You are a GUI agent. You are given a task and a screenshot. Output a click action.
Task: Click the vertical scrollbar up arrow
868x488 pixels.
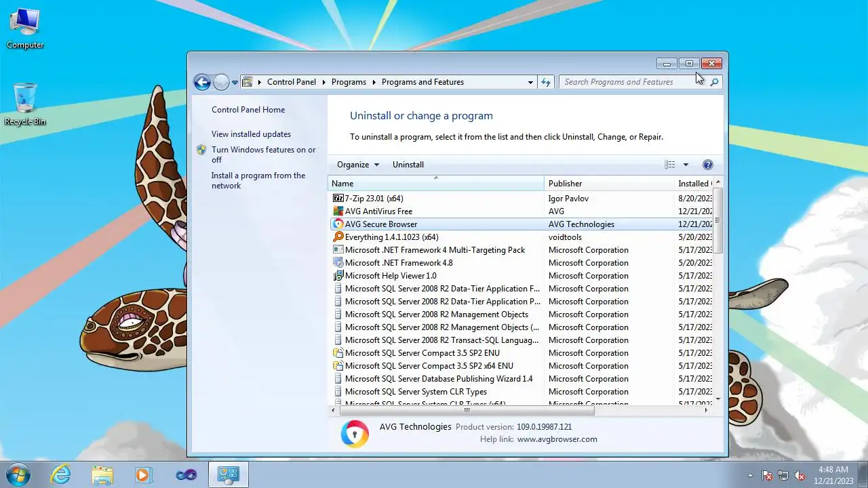tap(718, 183)
